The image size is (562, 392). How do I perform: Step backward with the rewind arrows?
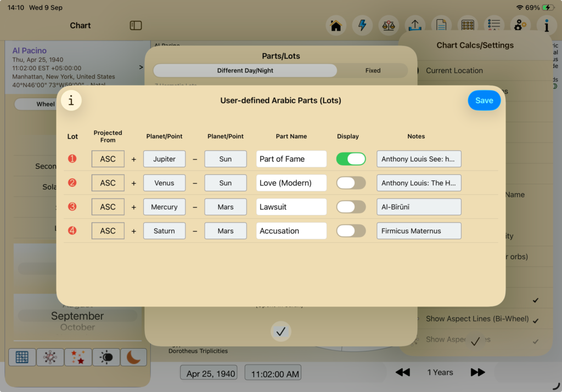click(x=402, y=372)
